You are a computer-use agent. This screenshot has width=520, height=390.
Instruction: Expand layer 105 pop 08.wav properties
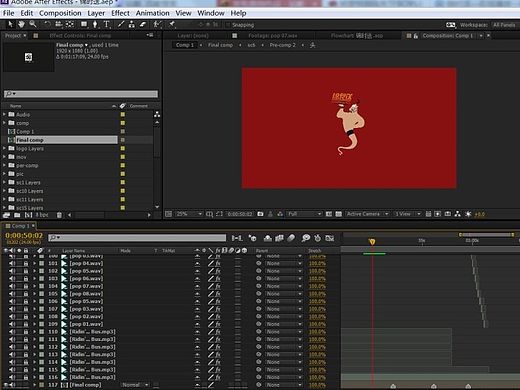[34, 294]
